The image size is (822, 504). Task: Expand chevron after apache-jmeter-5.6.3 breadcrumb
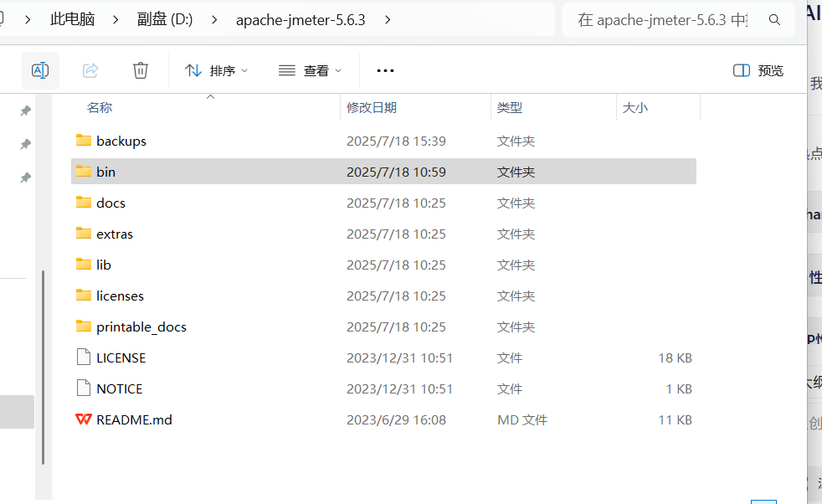tap(388, 20)
